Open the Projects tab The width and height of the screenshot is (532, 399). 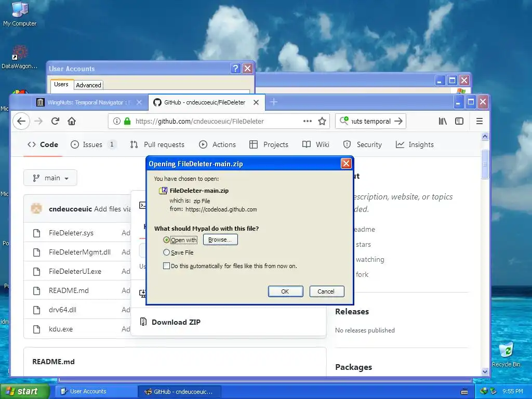pos(269,144)
